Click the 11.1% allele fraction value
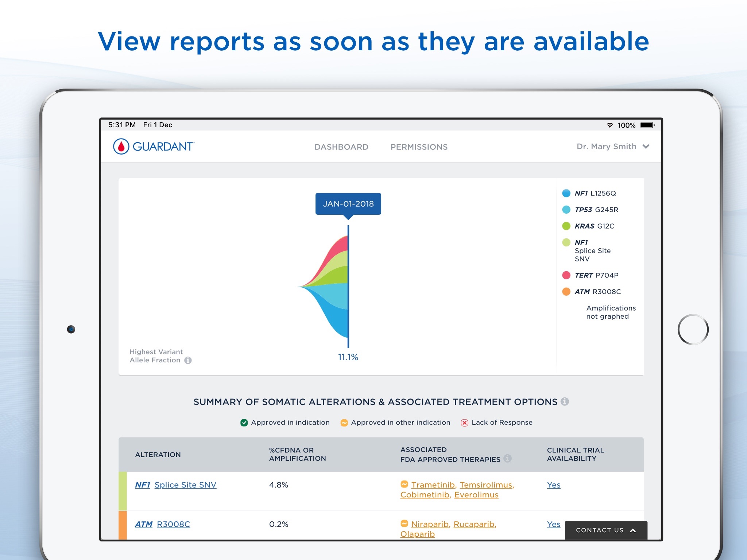 [348, 357]
